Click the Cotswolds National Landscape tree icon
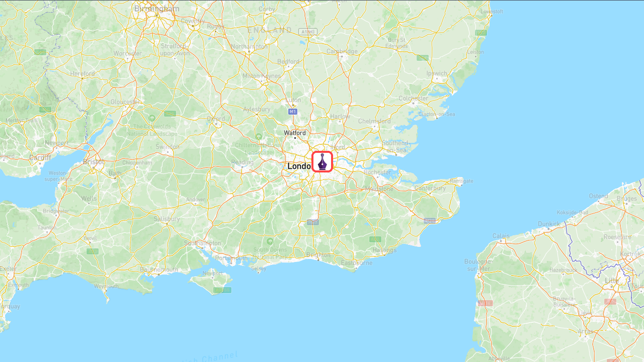 (x=152, y=118)
